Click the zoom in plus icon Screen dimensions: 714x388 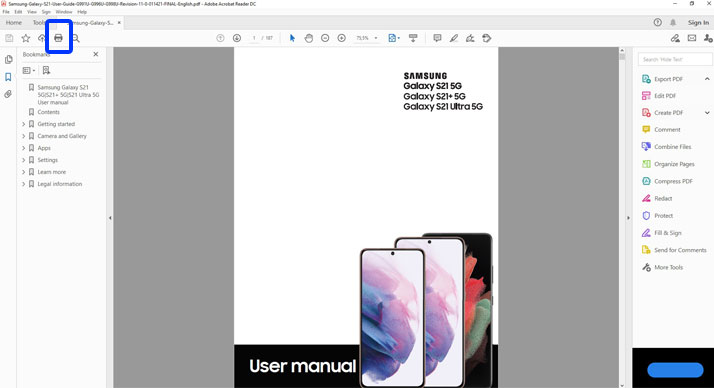(342, 38)
